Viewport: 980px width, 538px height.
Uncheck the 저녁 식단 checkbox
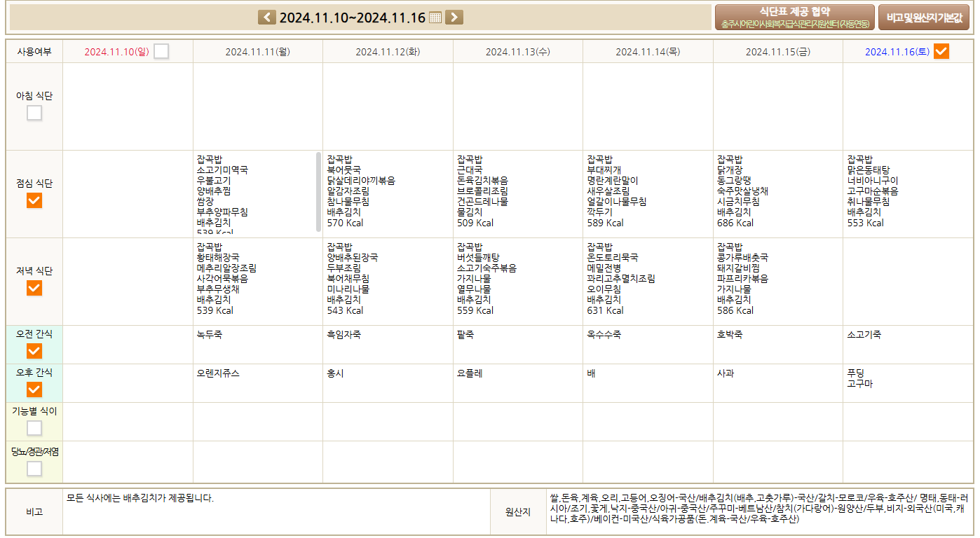coord(34,288)
